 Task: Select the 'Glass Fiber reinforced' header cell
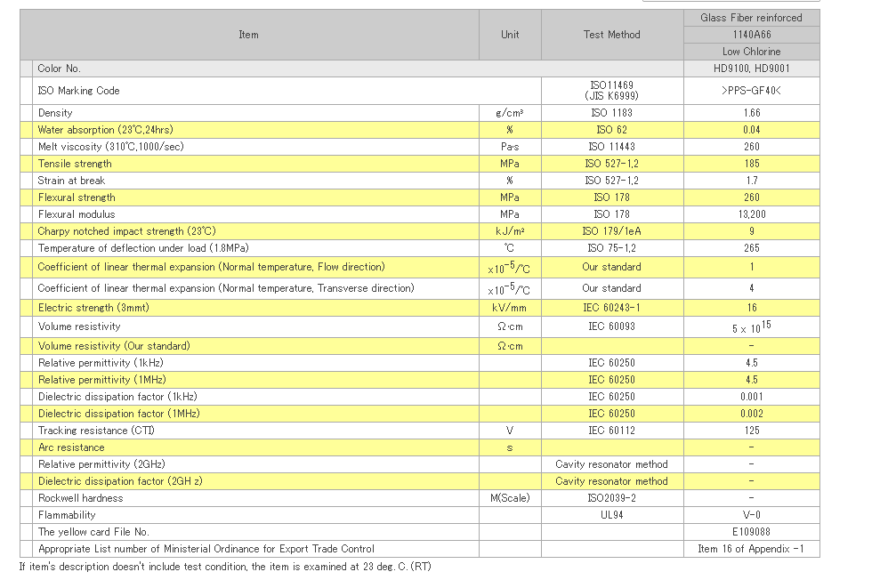tap(751, 18)
